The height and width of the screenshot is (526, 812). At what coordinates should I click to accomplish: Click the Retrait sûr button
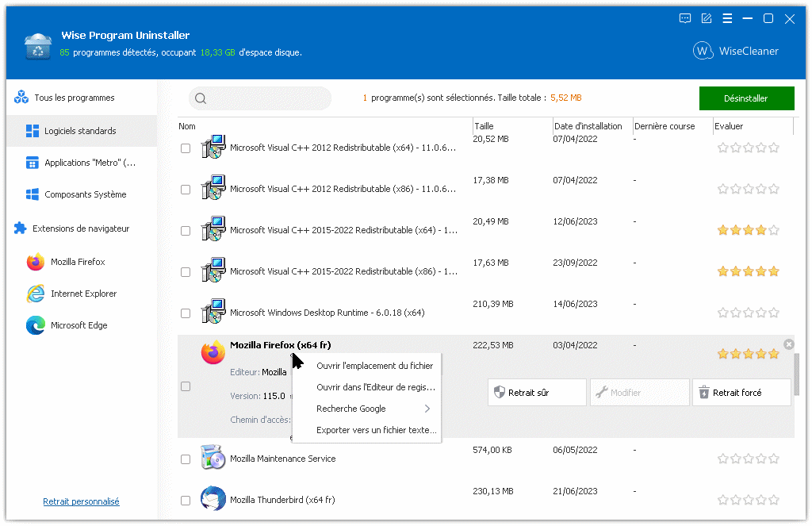point(537,392)
